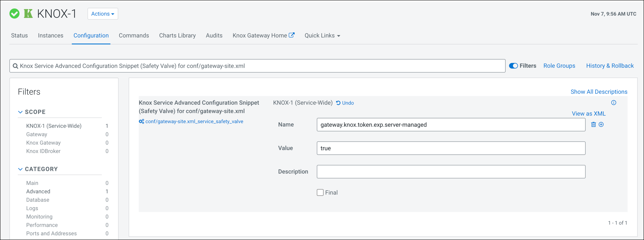The width and height of the screenshot is (644, 240).
Task: Click the green healthy status checkmark
Action: [15, 14]
